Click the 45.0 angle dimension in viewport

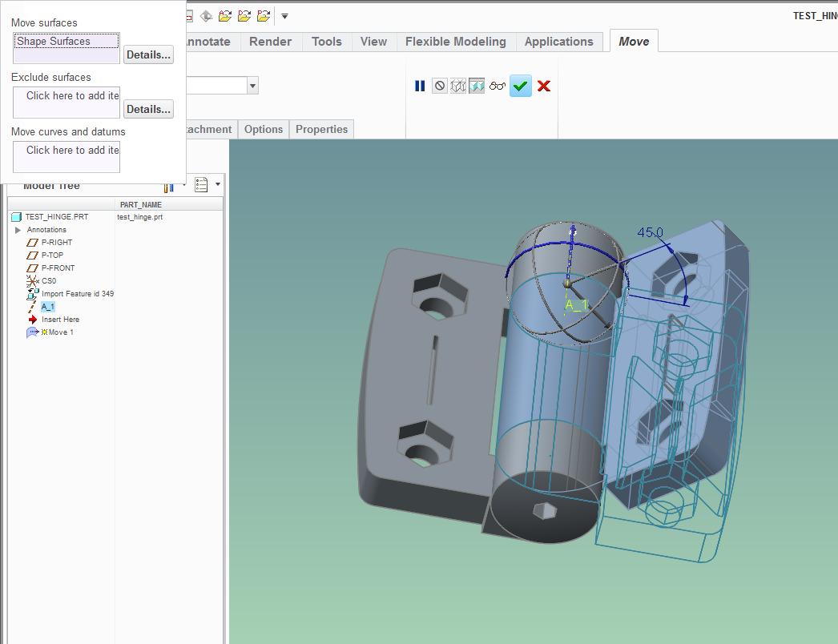tap(650, 232)
